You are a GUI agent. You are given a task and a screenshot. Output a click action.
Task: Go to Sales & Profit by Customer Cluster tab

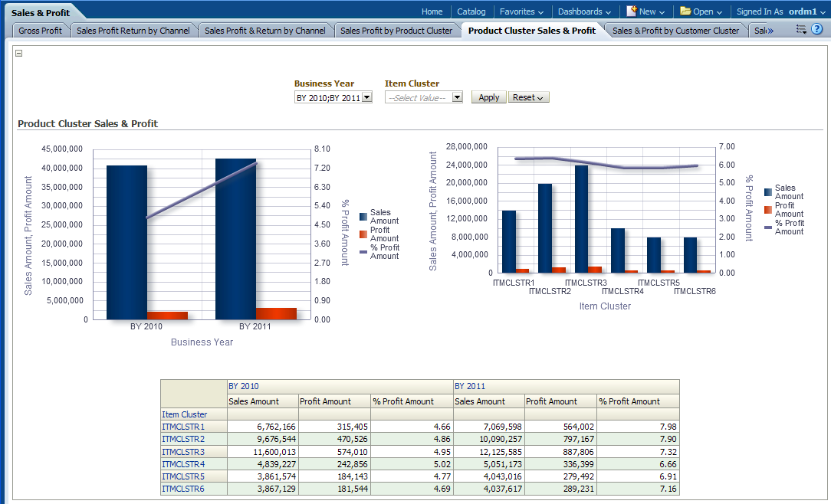(x=675, y=31)
